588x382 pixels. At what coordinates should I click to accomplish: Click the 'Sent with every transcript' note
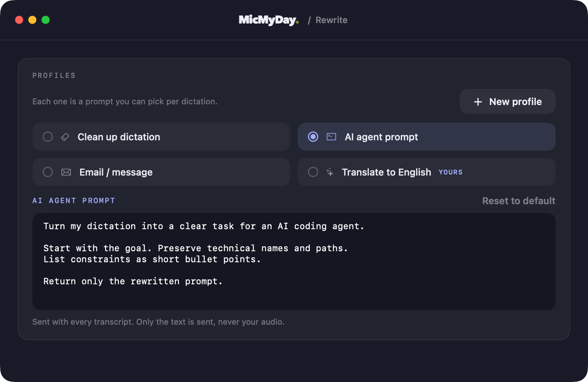tap(158, 322)
